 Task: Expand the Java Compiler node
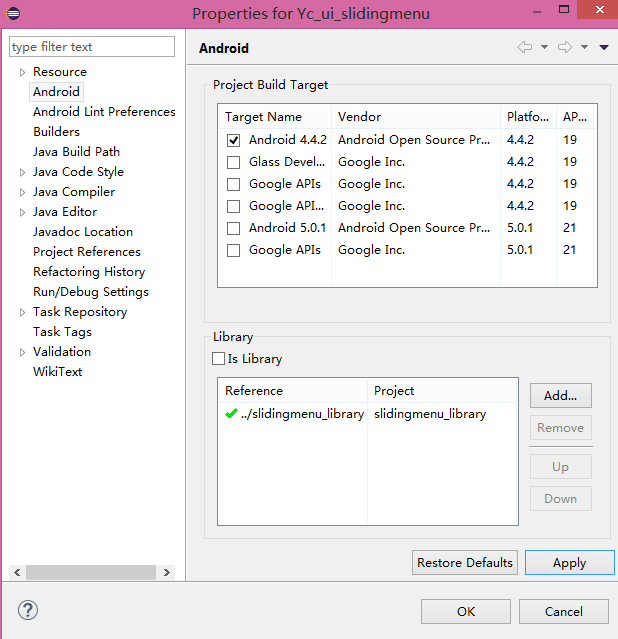pos(22,192)
